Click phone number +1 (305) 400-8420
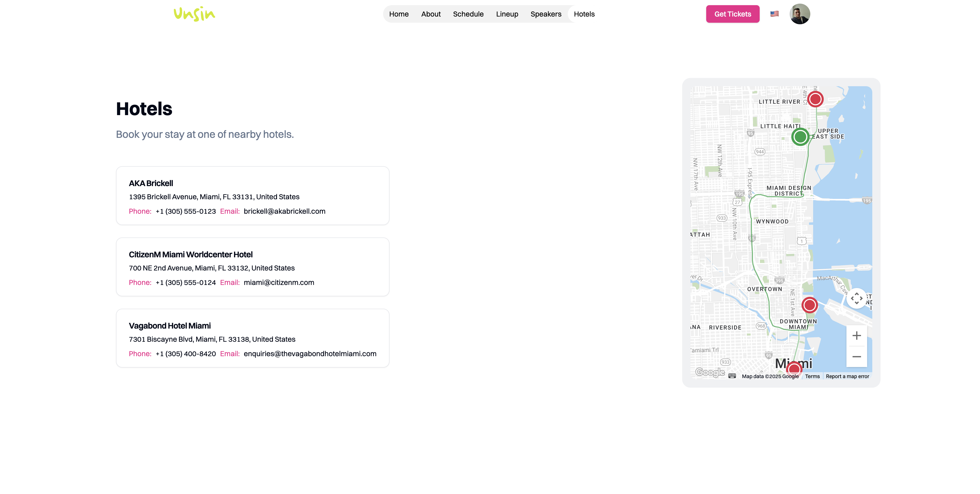The width and height of the screenshot is (980, 494). (x=185, y=354)
